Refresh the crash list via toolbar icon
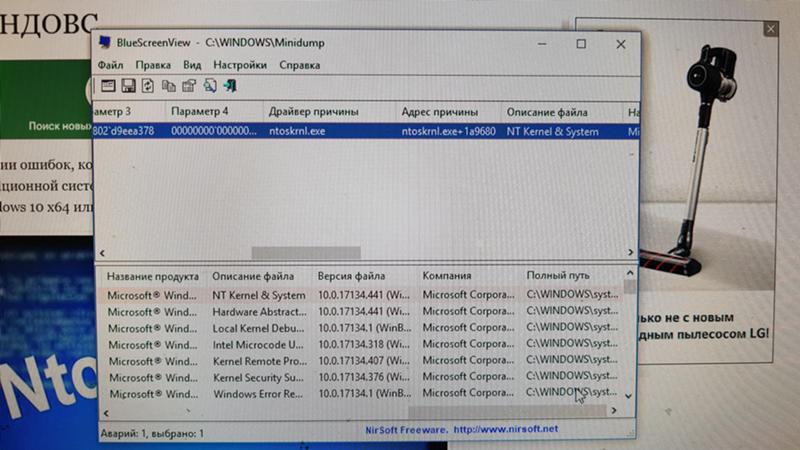 148,86
